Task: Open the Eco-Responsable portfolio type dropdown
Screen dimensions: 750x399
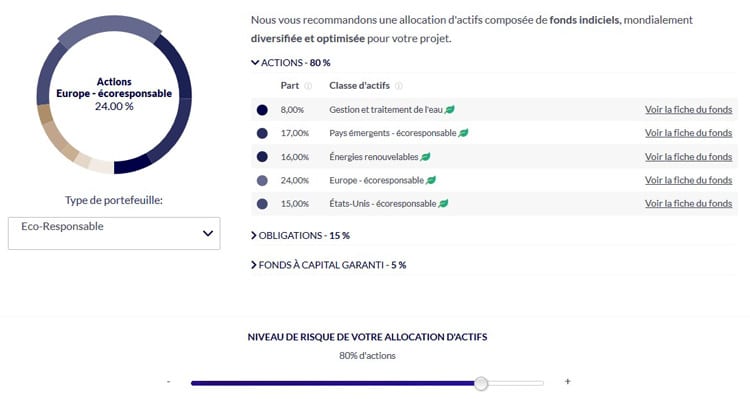Action: point(114,233)
